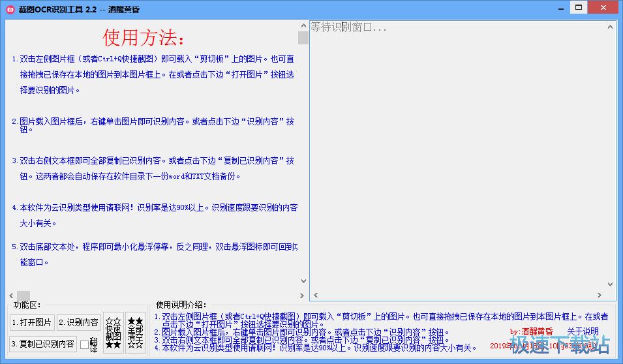Image resolution: width=623 pixels, height=364 pixels.
Task: Click the result pane scroll-up arrow
Action: [611, 27]
